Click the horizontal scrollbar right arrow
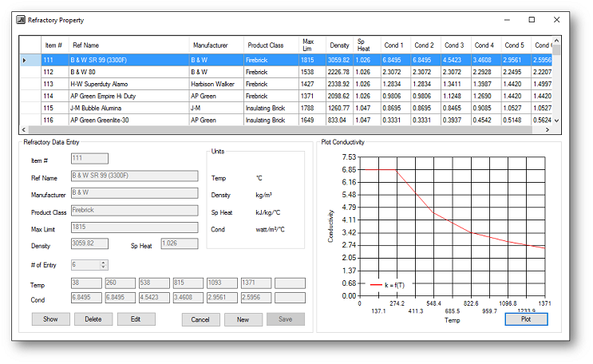Screen dimensions: 593x364 548,130
